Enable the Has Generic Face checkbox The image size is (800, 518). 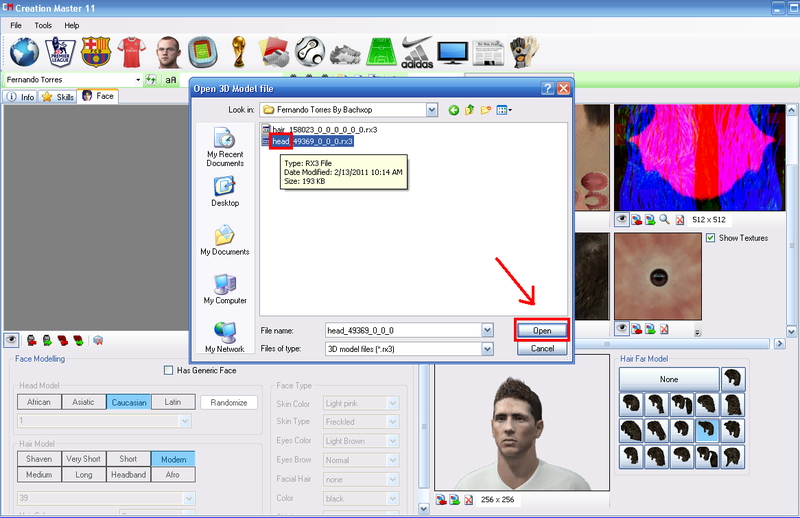tap(169, 371)
